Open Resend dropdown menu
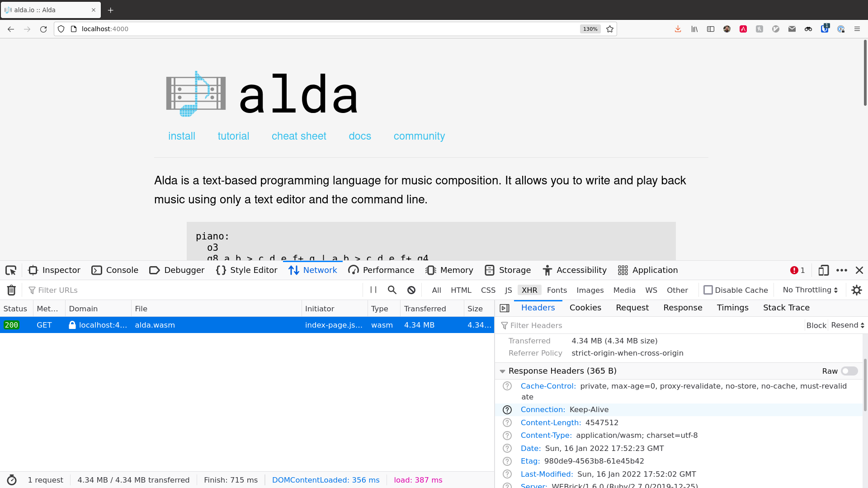The image size is (868, 488). click(848, 325)
